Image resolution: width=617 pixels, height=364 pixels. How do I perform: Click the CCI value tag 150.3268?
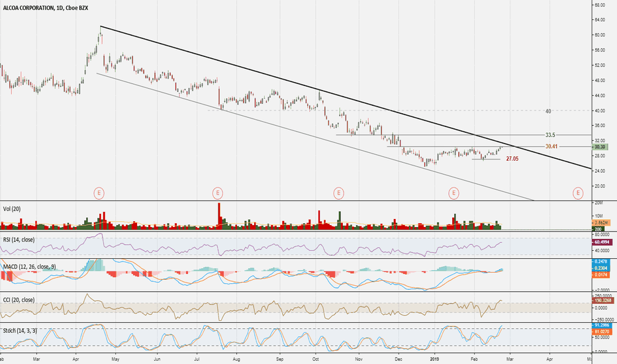602,300
